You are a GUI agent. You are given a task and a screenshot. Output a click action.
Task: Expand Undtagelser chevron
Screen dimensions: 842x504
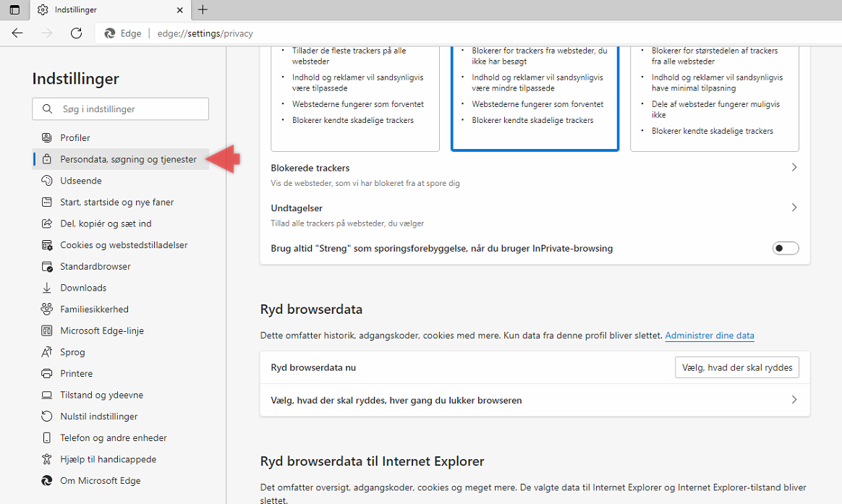tap(794, 208)
